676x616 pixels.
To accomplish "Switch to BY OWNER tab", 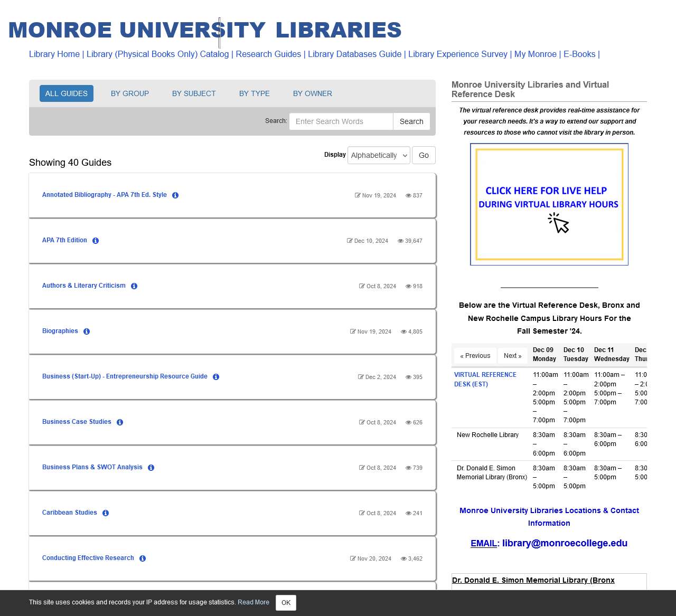I will (313, 93).
